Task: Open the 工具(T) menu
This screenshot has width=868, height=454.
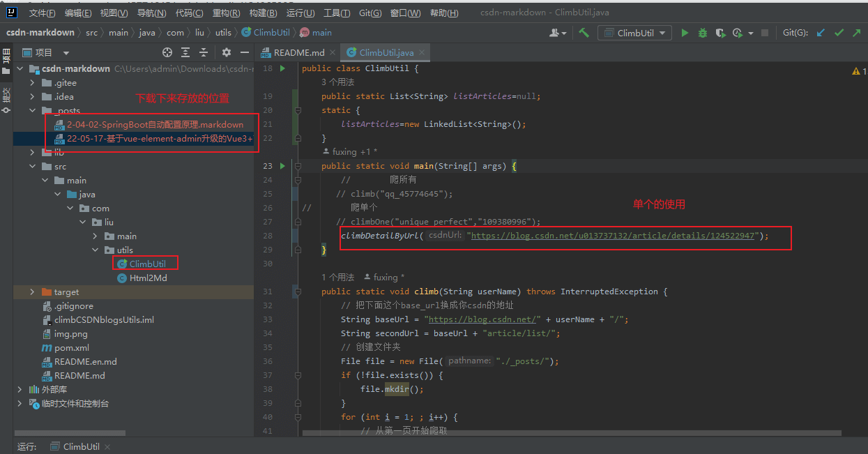Action: tap(337, 13)
